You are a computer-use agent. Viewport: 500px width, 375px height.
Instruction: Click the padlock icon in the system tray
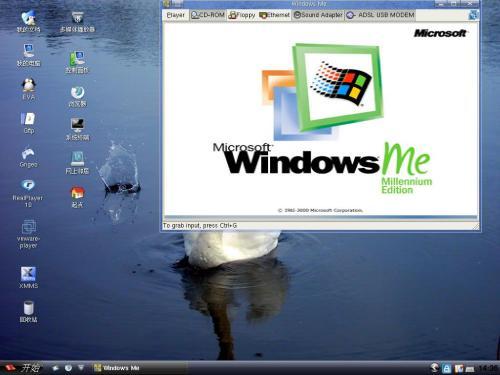(446, 368)
